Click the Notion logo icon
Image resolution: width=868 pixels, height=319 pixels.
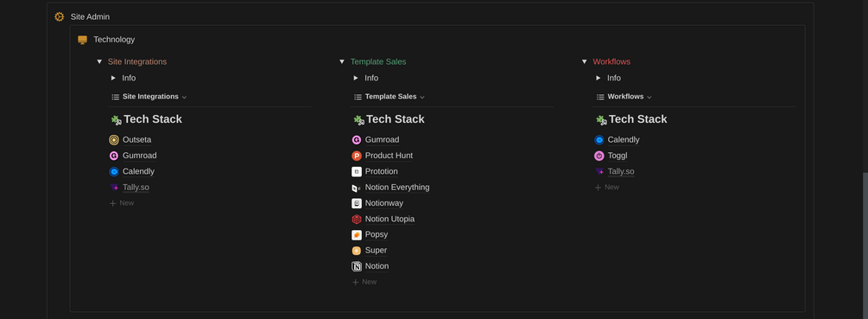click(357, 266)
